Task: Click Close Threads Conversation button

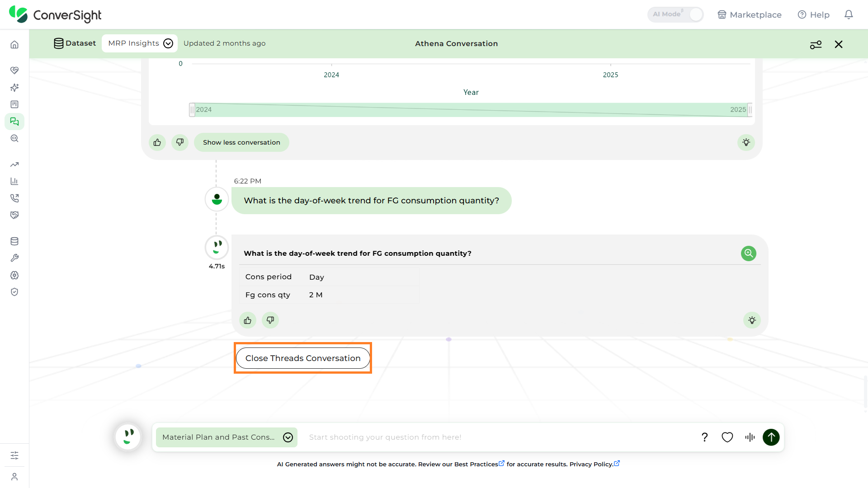Action: (303, 358)
